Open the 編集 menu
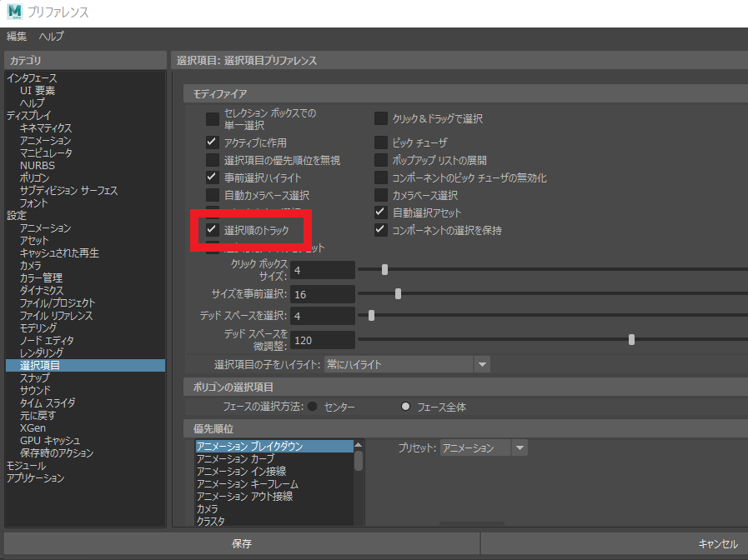This screenshot has height=560, width=748. click(17, 37)
